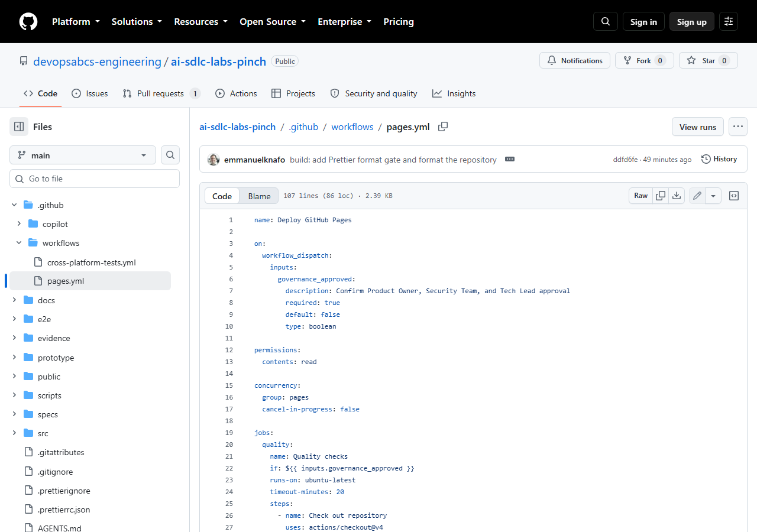This screenshot has width=757, height=532.
Task: Focus the Go to file input
Action: click(95, 179)
